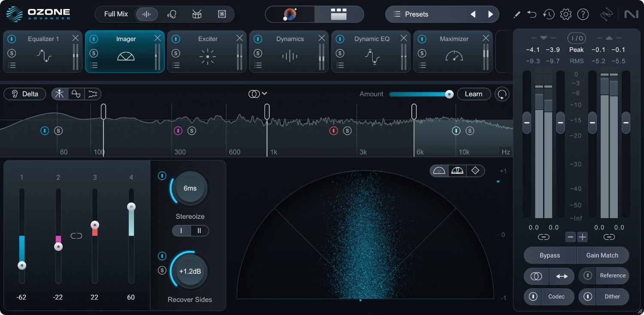Toggle the Stereoize power button

click(162, 176)
